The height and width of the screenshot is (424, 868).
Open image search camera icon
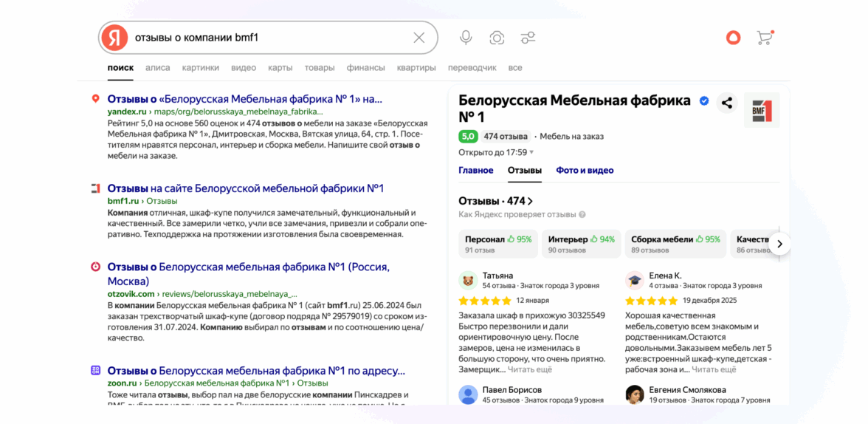[497, 38]
